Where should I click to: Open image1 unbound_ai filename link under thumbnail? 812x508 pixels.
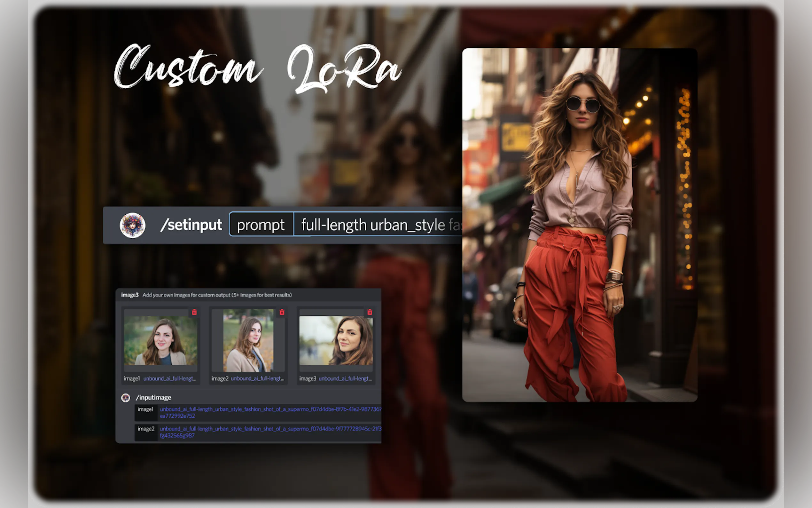[x=170, y=379]
